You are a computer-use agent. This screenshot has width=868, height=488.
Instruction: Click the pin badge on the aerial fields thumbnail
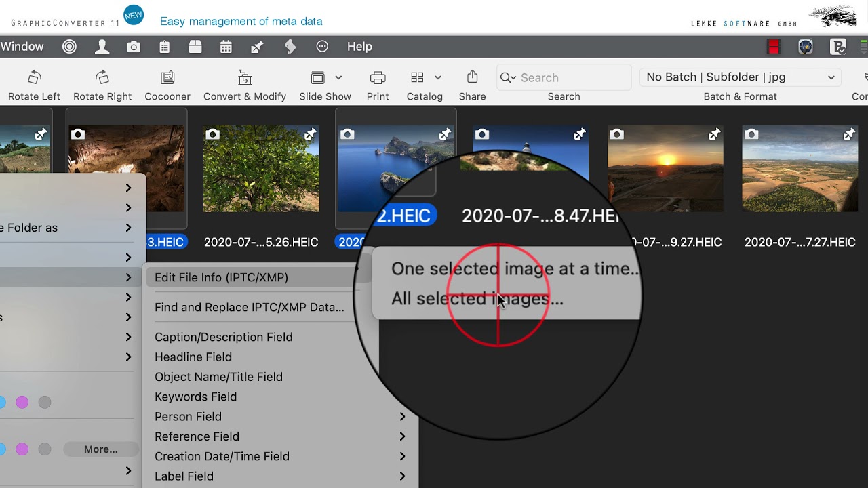click(x=849, y=134)
